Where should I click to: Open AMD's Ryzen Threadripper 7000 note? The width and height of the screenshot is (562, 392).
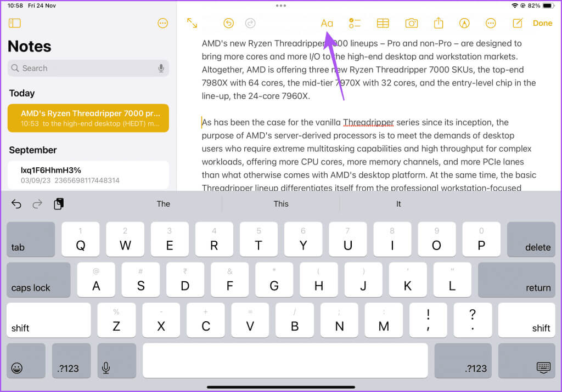tap(88, 118)
